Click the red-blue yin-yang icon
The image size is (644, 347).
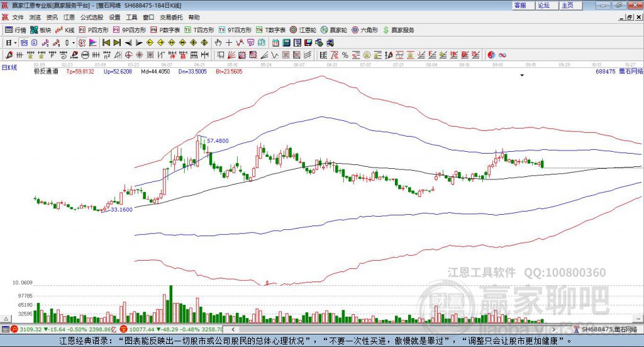pyautogui.click(x=491, y=55)
